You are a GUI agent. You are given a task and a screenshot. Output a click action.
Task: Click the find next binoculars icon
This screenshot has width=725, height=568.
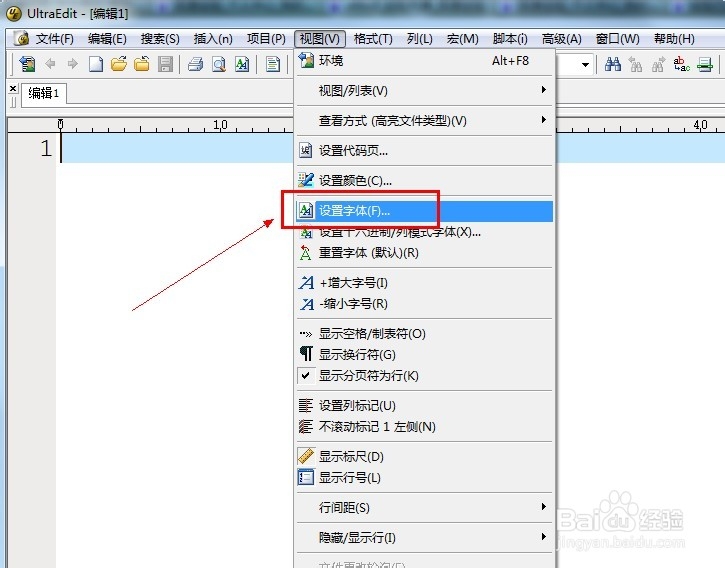(x=658, y=64)
